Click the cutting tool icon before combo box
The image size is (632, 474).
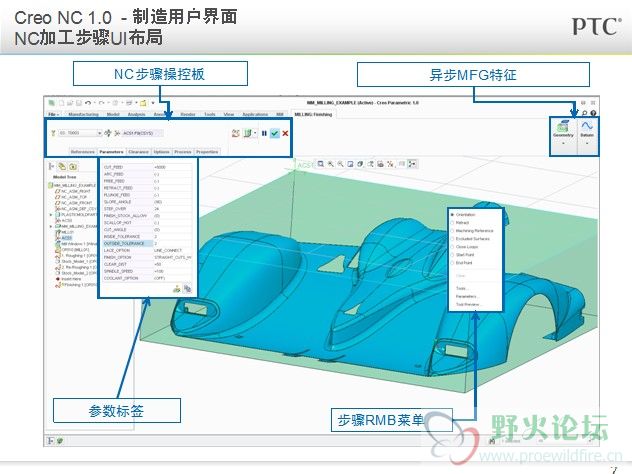pyautogui.click(x=53, y=133)
